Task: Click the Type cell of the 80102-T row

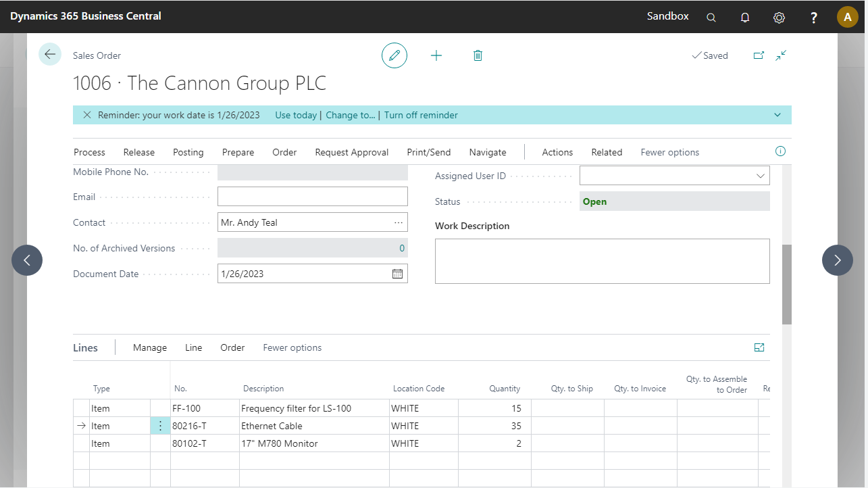Action: tap(120, 443)
